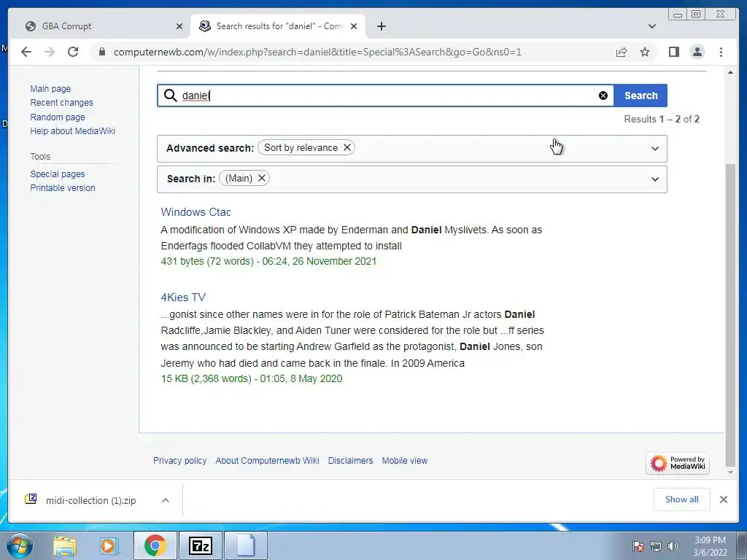Reload the current page
The width and height of the screenshot is (747, 560).
point(73,52)
